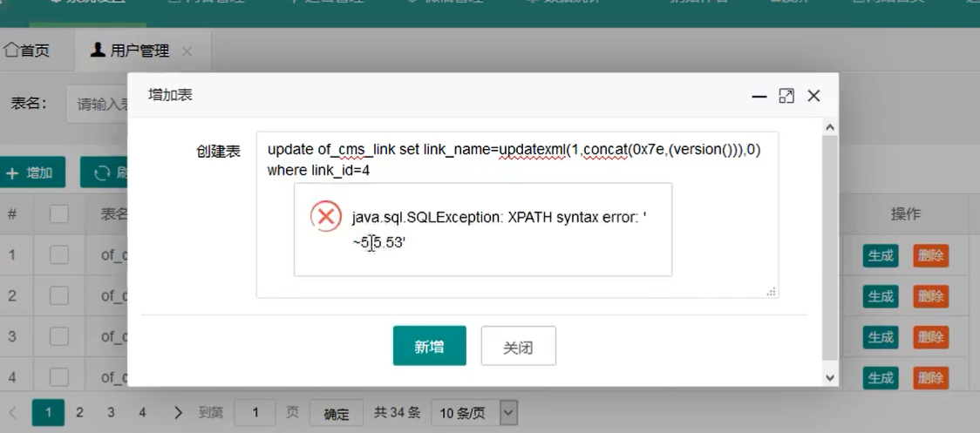Click the jump-to-page number input
The height and width of the screenshot is (433, 980).
255,412
